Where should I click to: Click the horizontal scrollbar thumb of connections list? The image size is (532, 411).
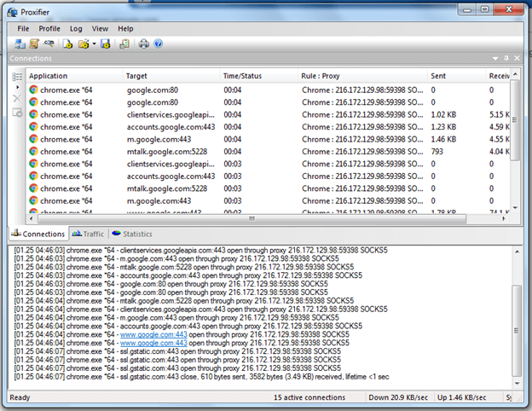click(252, 219)
